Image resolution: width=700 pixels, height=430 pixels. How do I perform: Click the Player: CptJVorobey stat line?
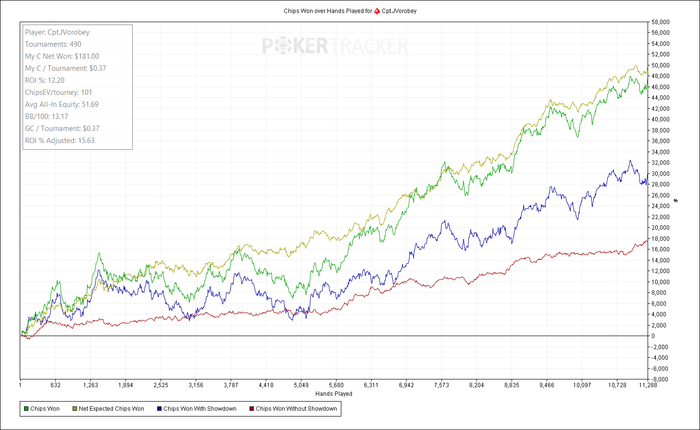click(57, 32)
